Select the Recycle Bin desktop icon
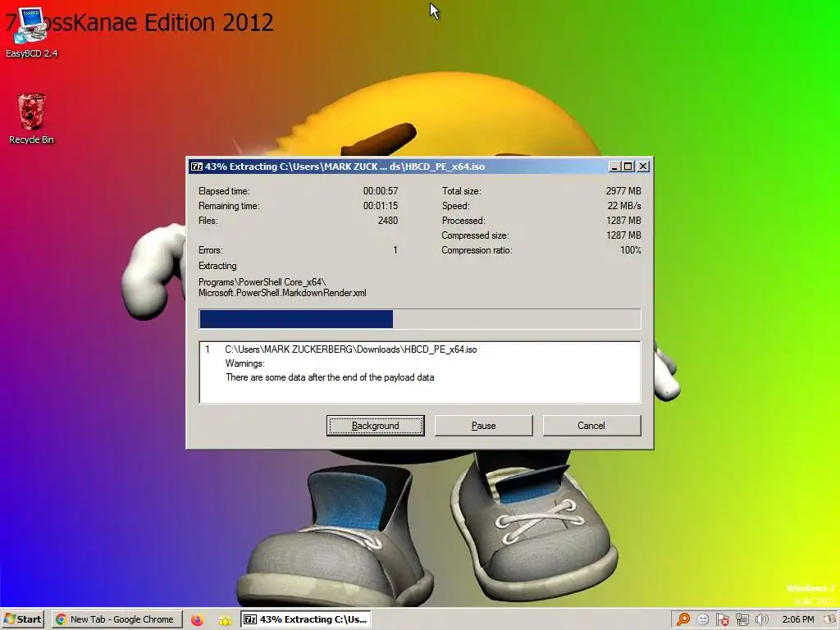Image resolution: width=840 pixels, height=630 pixels. point(31,119)
